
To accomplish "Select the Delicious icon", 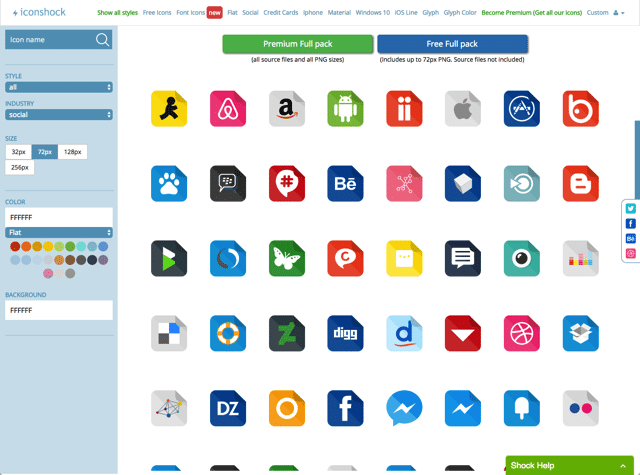I will pyautogui.click(x=169, y=333).
